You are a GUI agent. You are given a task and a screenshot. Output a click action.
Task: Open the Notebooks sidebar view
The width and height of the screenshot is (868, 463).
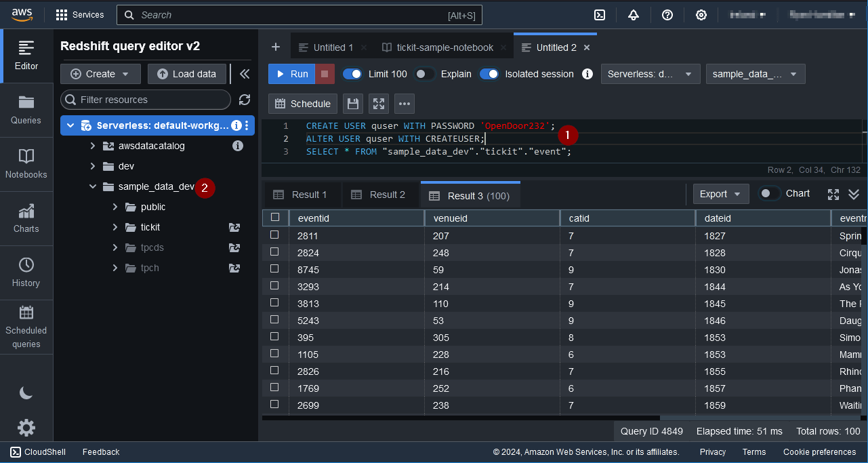click(x=26, y=164)
